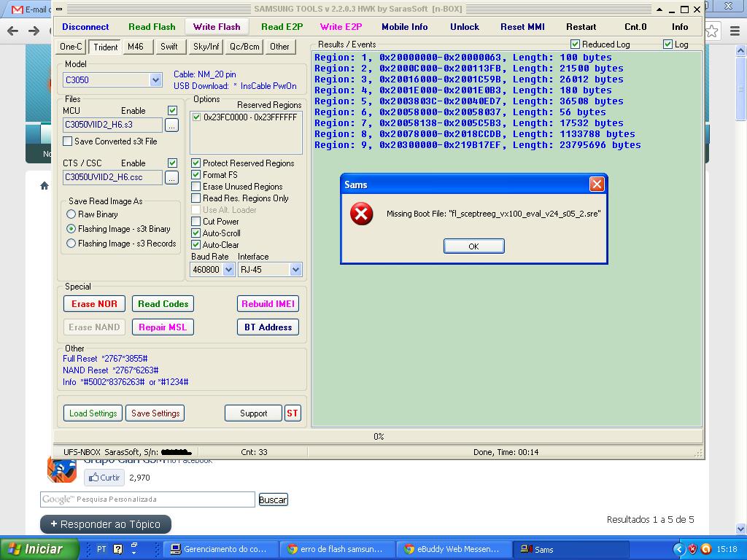Switch to the Qc/Bcm tab
The height and width of the screenshot is (560, 747).
point(244,47)
